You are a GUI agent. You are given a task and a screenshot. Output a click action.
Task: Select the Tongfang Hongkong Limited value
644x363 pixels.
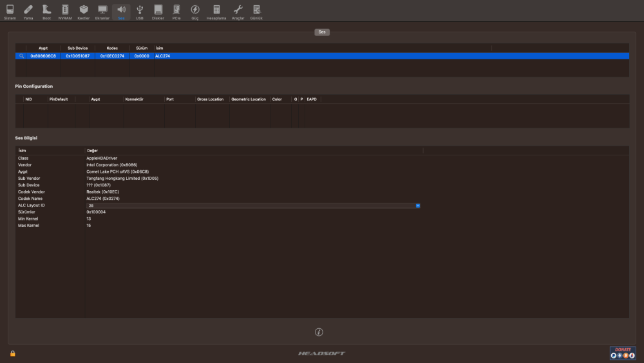(122, 179)
